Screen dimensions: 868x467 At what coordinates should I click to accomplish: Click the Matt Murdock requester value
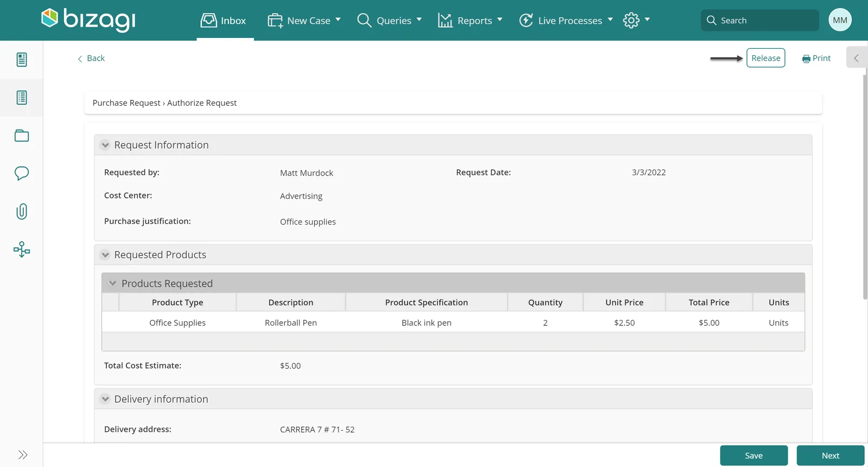(307, 173)
